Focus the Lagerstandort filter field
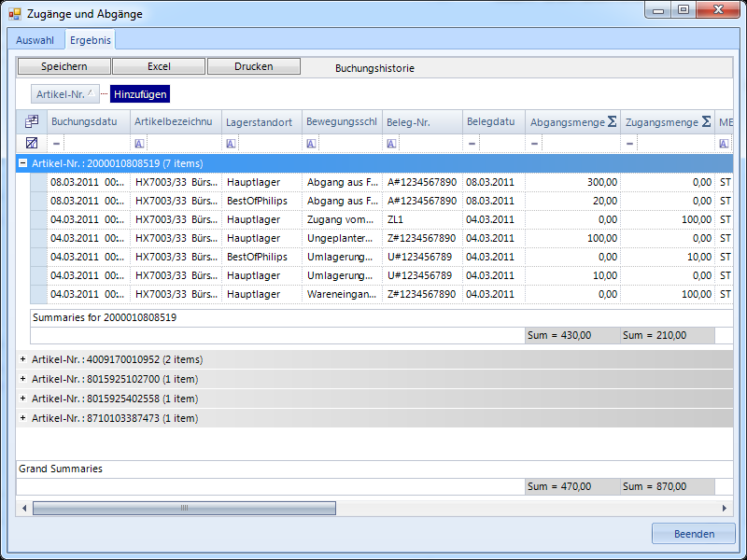 (x=270, y=144)
